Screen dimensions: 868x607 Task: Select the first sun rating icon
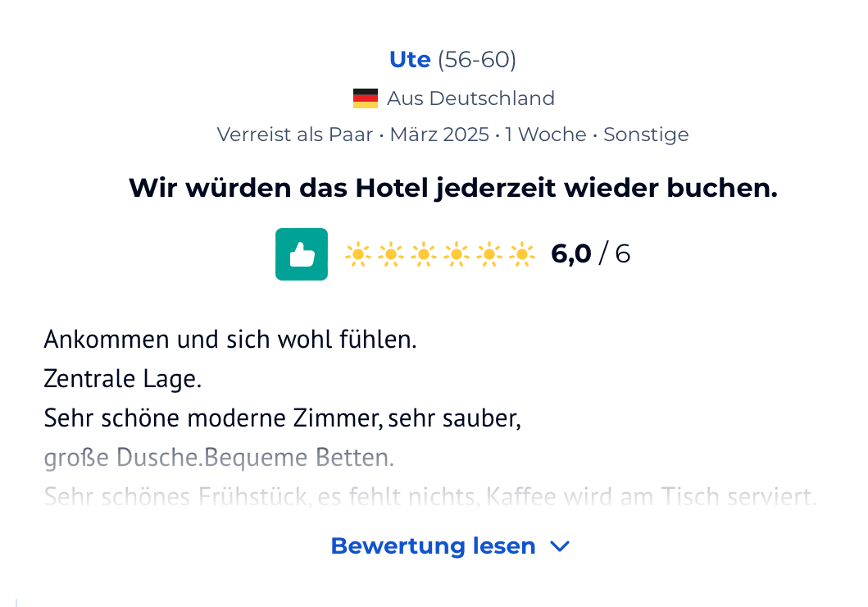358,254
